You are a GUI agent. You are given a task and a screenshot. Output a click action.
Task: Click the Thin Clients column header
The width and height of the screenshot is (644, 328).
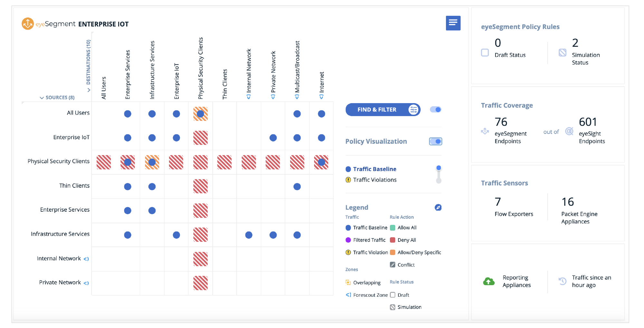coord(224,84)
